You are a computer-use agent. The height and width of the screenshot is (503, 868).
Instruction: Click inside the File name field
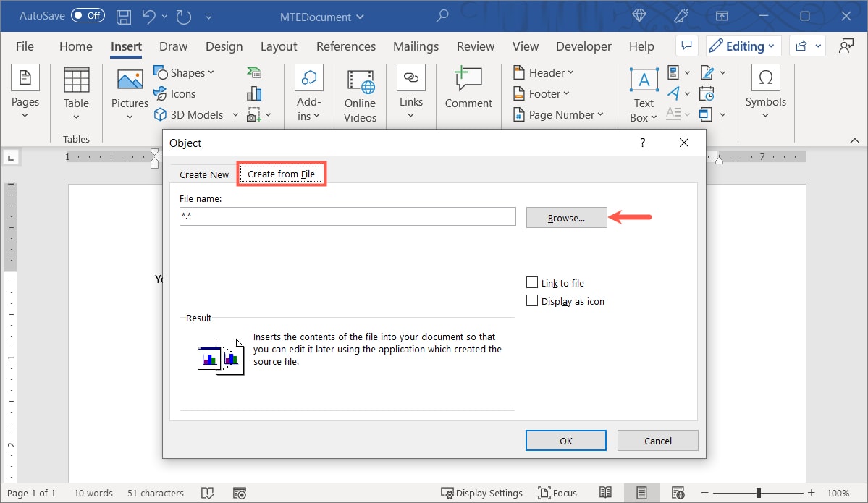pyautogui.click(x=347, y=216)
